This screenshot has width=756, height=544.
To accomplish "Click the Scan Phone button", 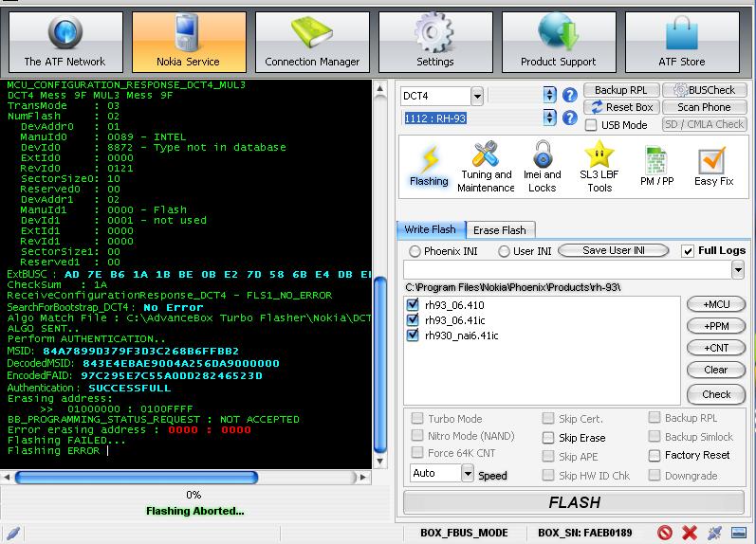I will 705,107.
